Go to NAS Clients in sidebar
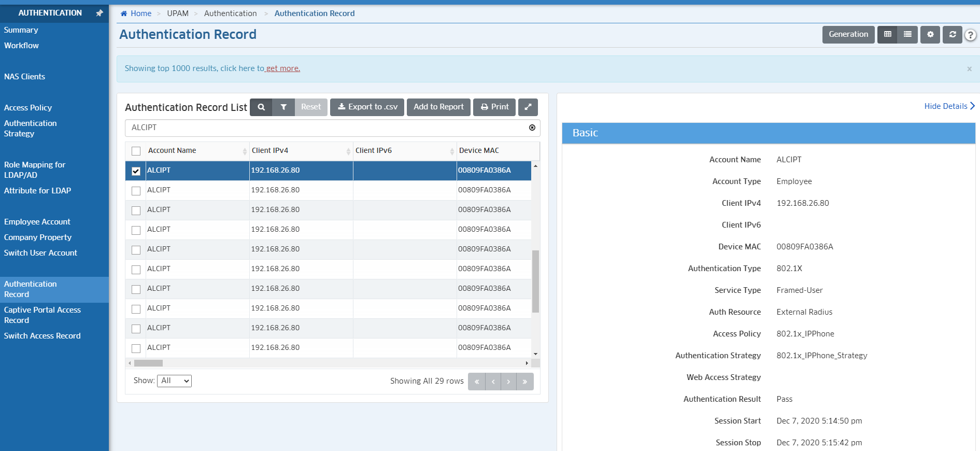 [25, 77]
